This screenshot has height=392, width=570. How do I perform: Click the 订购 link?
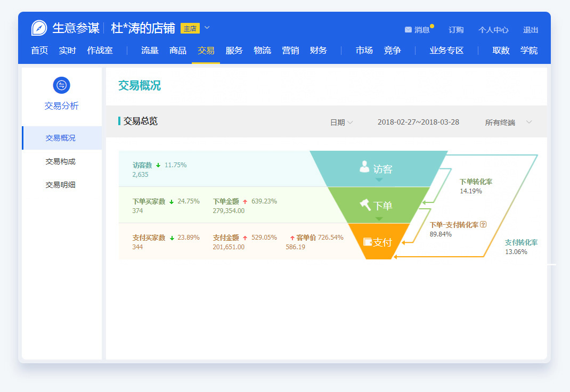click(456, 30)
